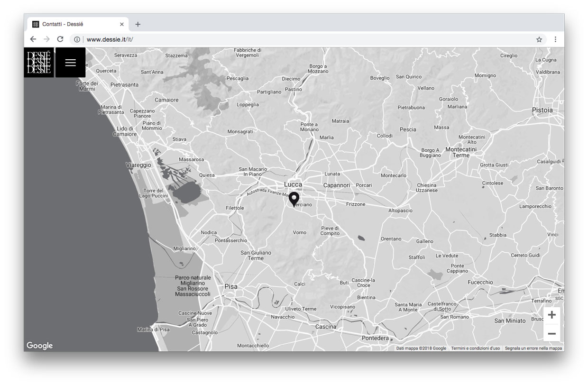Click the Pietrasanta map label
This screenshot has width=588, height=385.
[124, 85]
